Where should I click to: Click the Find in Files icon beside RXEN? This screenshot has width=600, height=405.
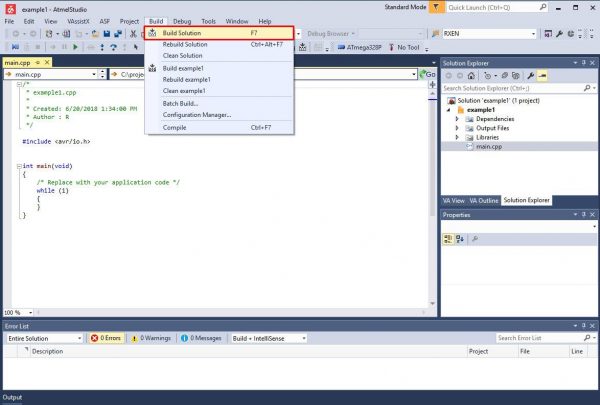(x=435, y=34)
